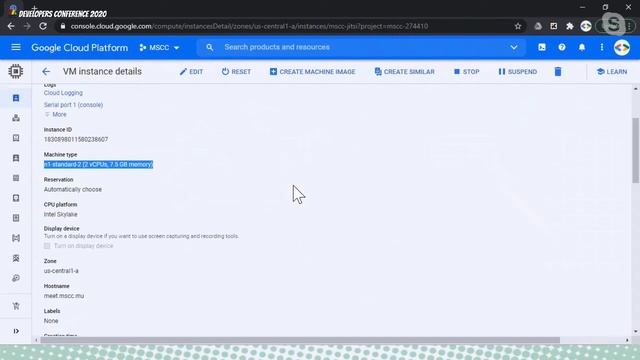Open the MSCC project selector dropdown
The height and width of the screenshot is (360, 640).
tap(159, 48)
